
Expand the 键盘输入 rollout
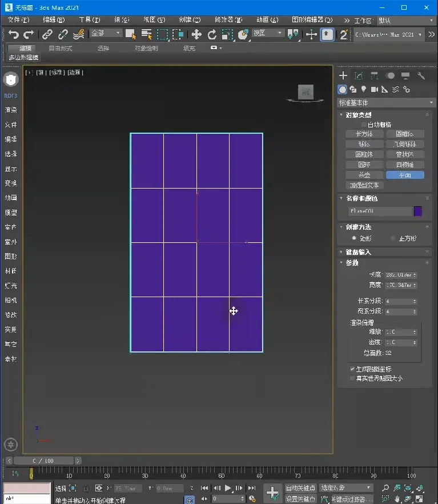click(x=358, y=252)
